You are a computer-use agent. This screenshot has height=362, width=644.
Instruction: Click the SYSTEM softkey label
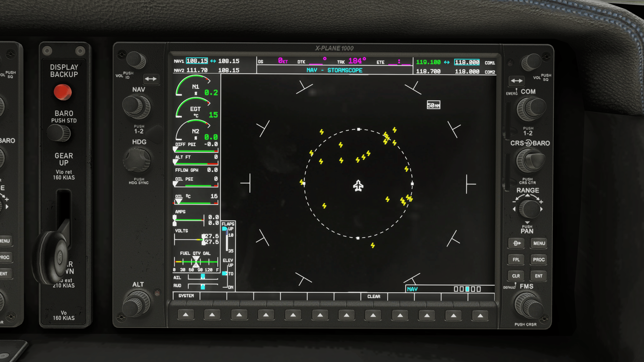click(186, 296)
